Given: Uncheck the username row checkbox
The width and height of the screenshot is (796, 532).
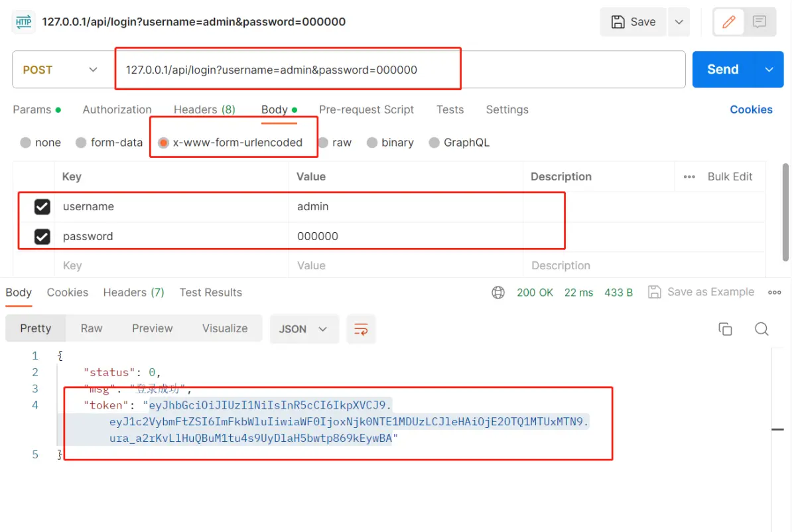Looking at the screenshot, I should pyautogui.click(x=42, y=207).
